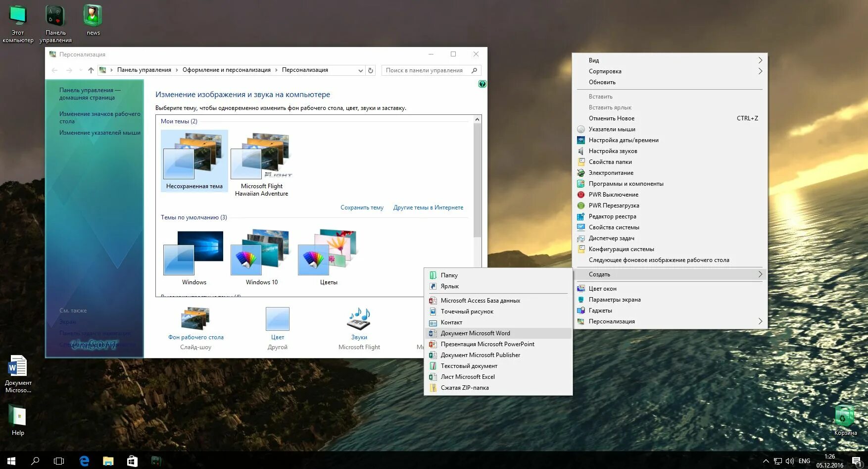Screen dimensions: 868x469
Task: Select the Документ Microso... Word file icon on desktop
Action: (18, 374)
